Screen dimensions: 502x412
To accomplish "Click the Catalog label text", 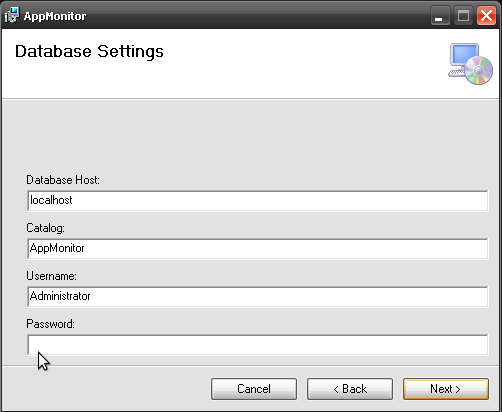I will tap(45, 228).
